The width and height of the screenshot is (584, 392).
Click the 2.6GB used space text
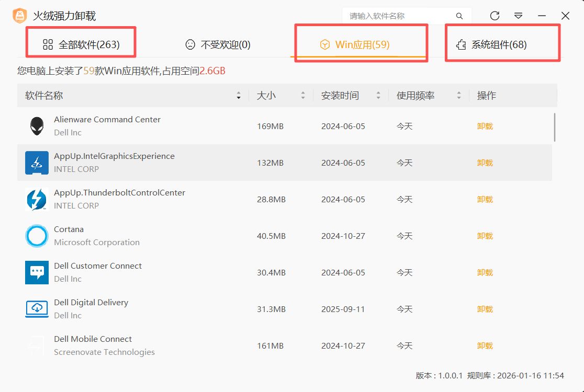[x=212, y=71]
